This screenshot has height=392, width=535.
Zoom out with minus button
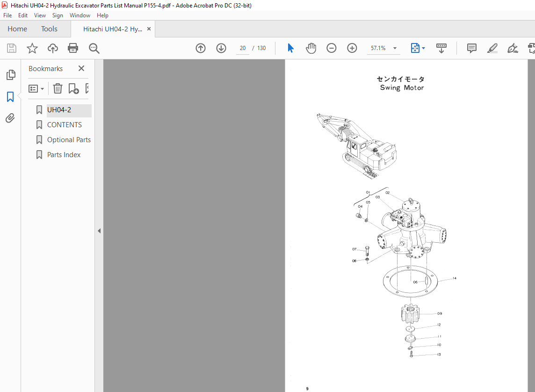click(x=331, y=48)
